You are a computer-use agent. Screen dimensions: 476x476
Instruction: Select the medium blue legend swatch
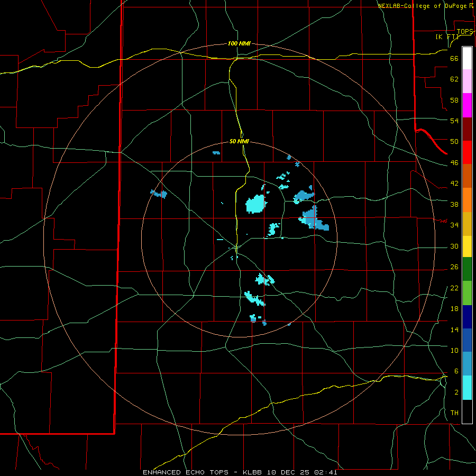tap(467, 340)
